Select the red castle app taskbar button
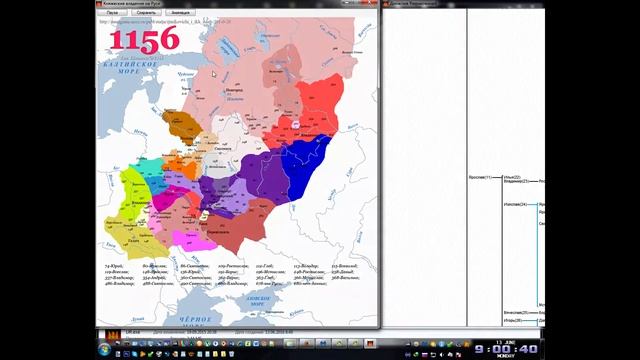Screen dimensions: 640x360 [x=371, y=344]
